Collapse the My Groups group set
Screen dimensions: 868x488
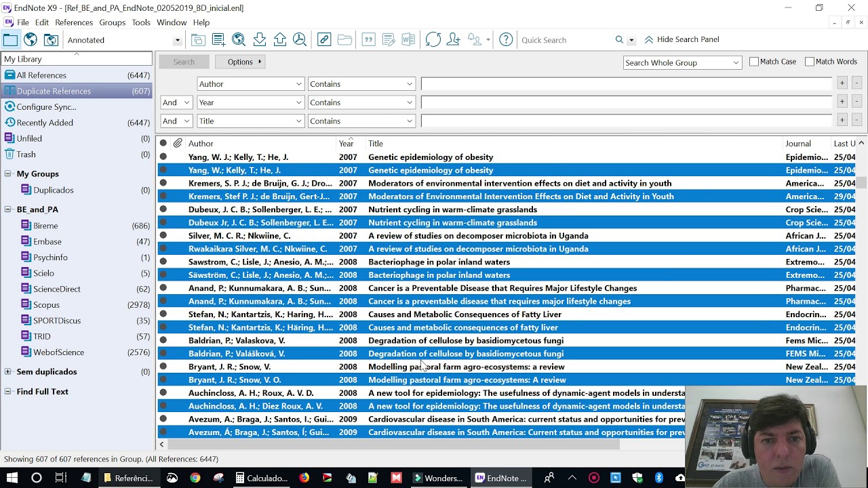click(x=8, y=174)
